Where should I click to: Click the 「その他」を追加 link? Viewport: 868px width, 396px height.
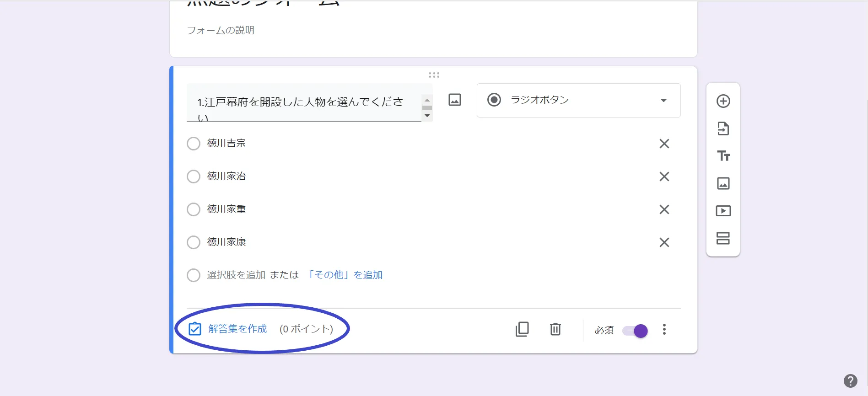point(345,275)
